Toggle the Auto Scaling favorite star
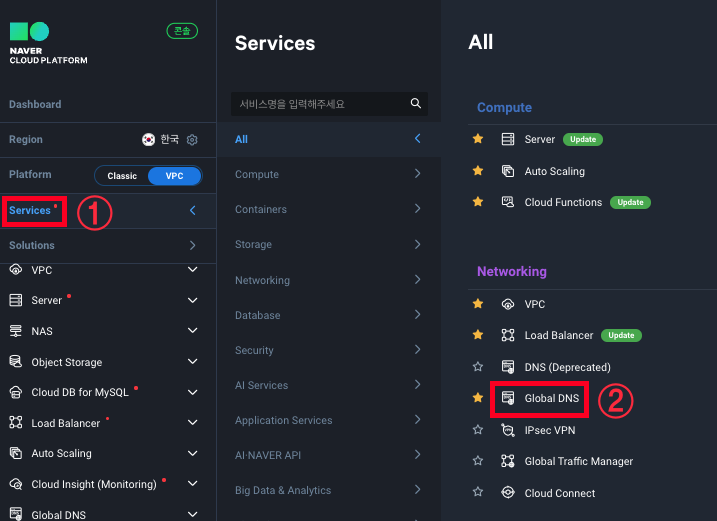Viewport: 717px width, 521px height. click(x=478, y=171)
